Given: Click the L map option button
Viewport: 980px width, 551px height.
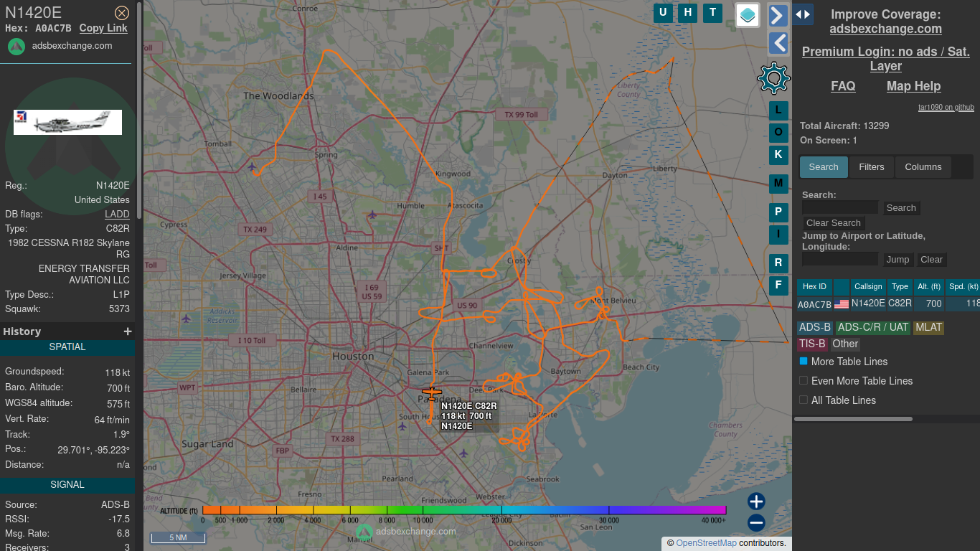Looking at the screenshot, I should 778,110.
